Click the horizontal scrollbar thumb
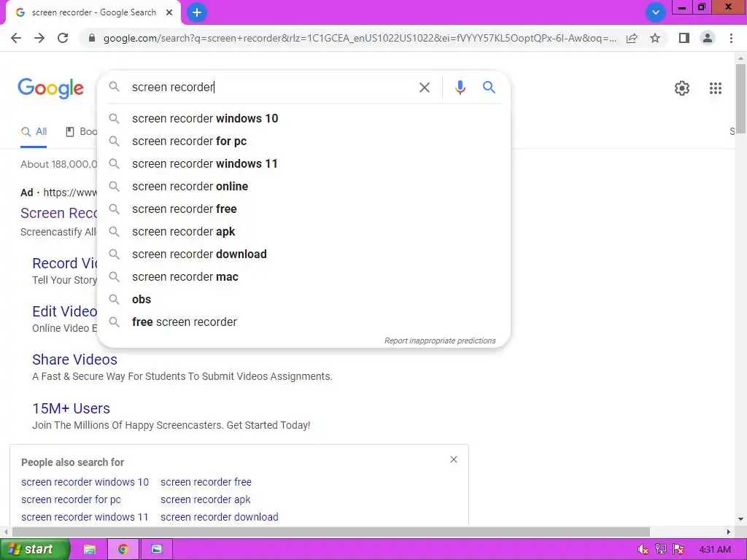Image resolution: width=747 pixels, height=560 pixels. (331, 532)
